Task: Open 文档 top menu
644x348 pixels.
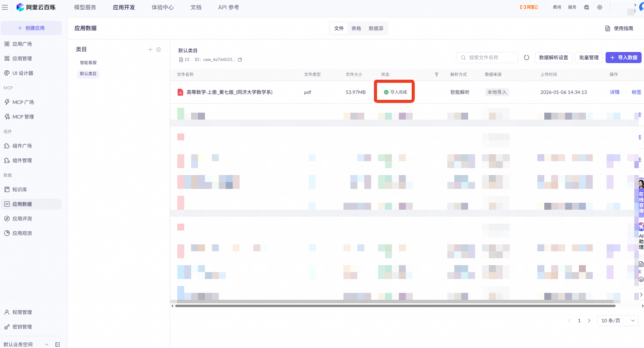Action: click(196, 7)
